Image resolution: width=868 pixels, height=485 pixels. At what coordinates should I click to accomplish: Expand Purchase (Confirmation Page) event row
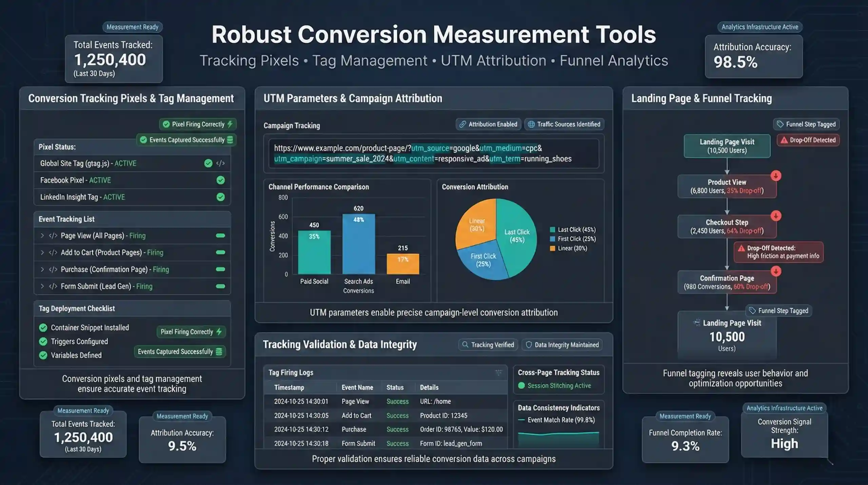(42, 269)
